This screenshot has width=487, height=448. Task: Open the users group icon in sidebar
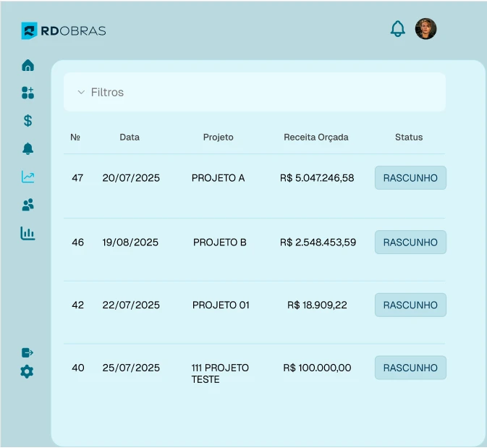point(27,205)
